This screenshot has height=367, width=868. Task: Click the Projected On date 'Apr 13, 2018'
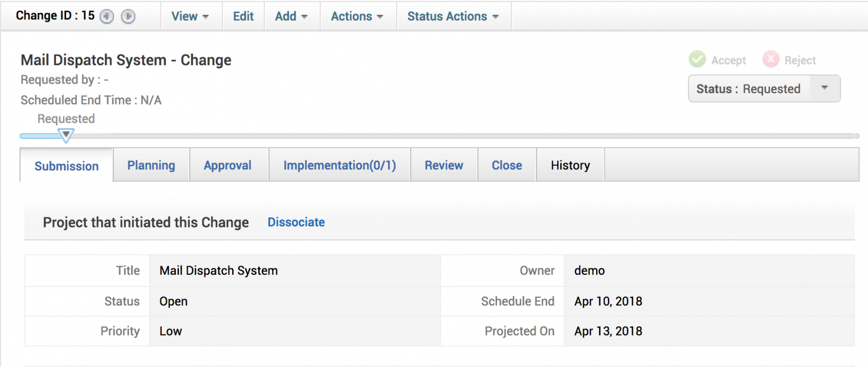pos(609,331)
